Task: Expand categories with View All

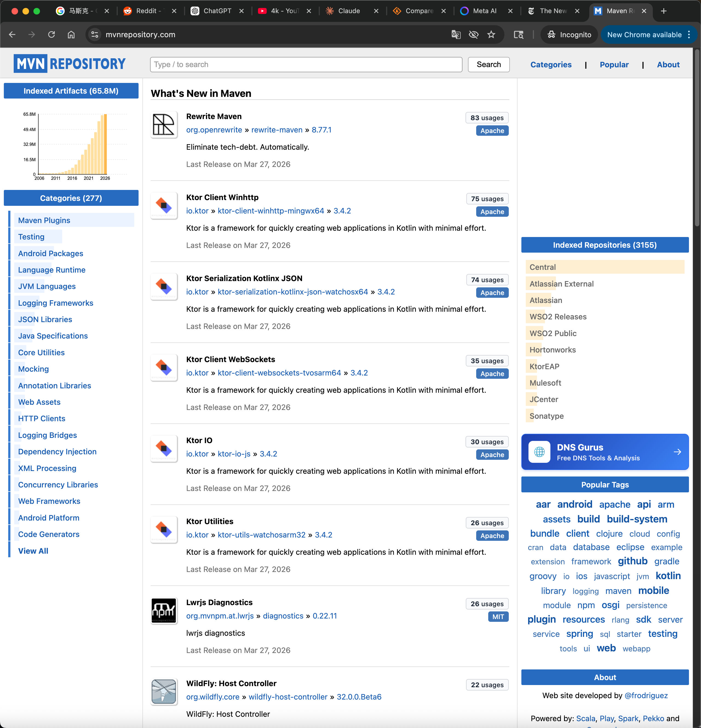Action: point(33,551)
